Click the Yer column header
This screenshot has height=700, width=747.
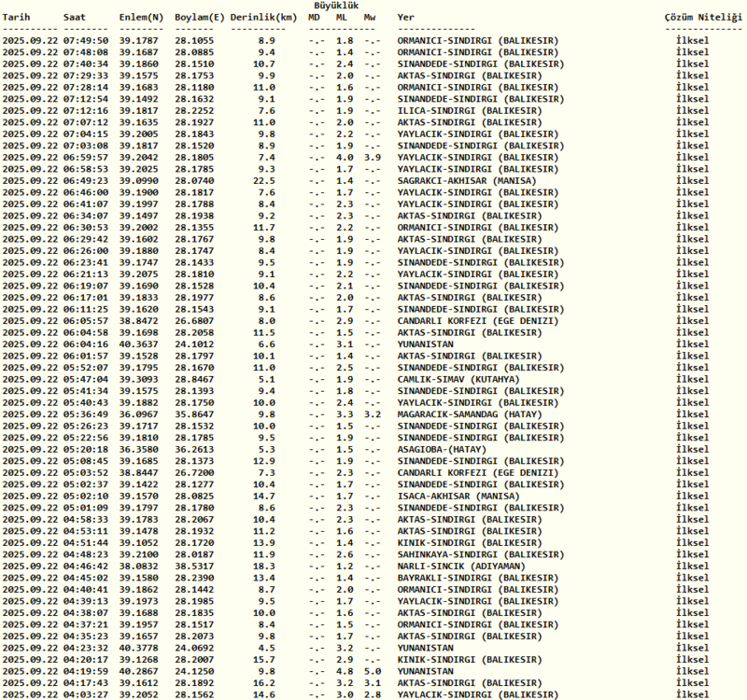[x=406, y=18]
